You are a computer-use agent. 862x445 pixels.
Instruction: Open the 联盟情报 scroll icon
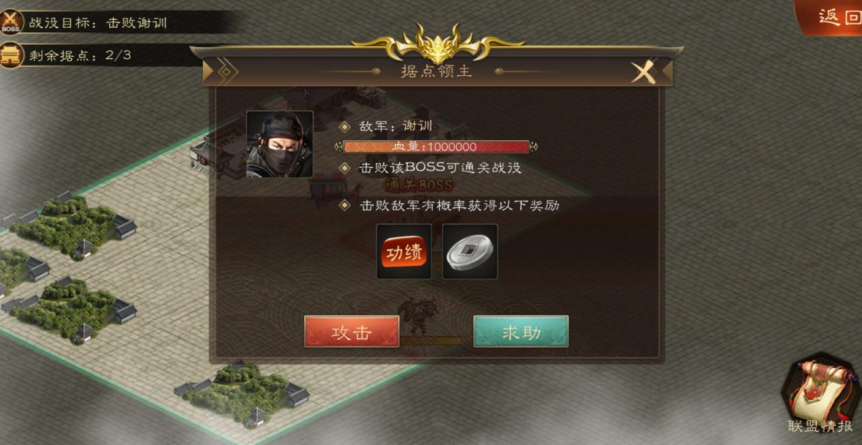(x=821, y=394)
